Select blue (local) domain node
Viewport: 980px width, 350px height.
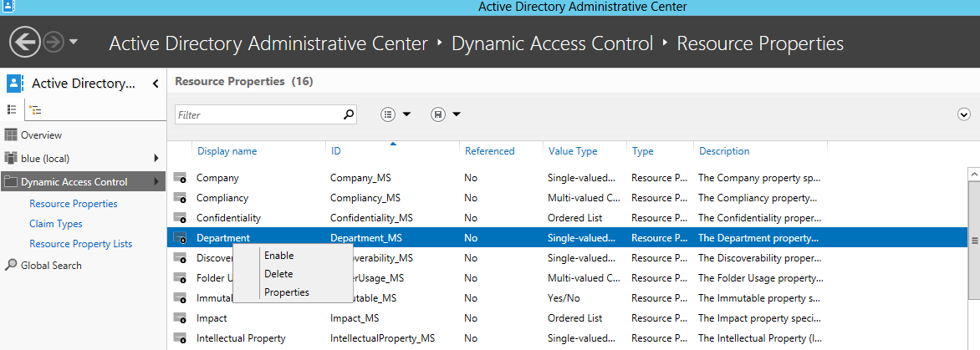click(x=45, y=158)
